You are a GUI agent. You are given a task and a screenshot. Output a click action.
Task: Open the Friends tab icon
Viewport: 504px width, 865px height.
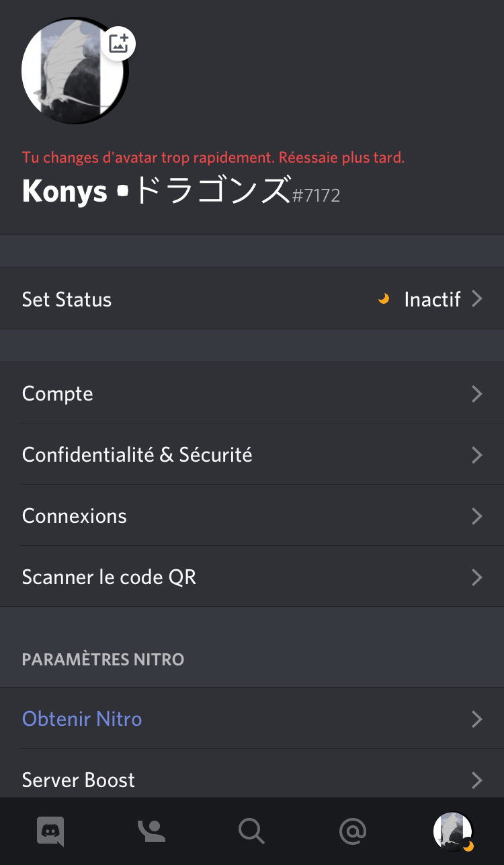click(x=151, y=831)
